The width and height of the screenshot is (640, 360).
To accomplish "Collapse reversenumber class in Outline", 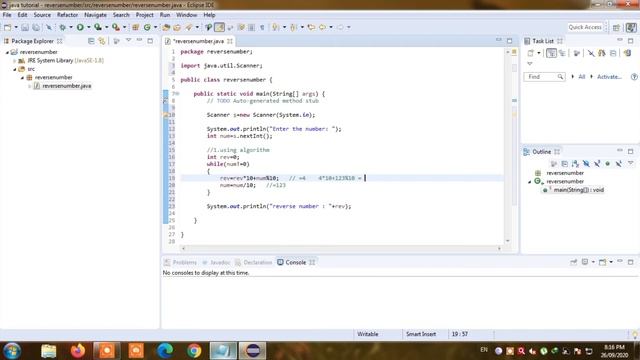I will tap(530, 182).
